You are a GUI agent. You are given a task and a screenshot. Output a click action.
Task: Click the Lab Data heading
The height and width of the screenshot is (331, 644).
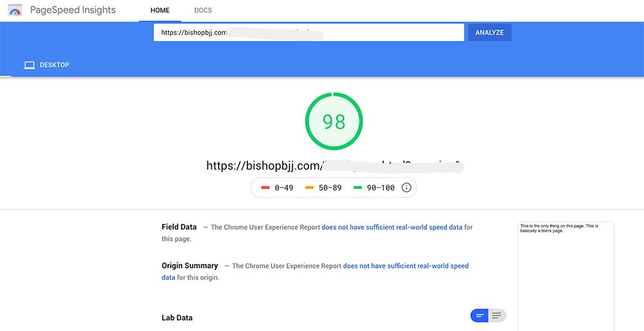(x=177, y=317)
